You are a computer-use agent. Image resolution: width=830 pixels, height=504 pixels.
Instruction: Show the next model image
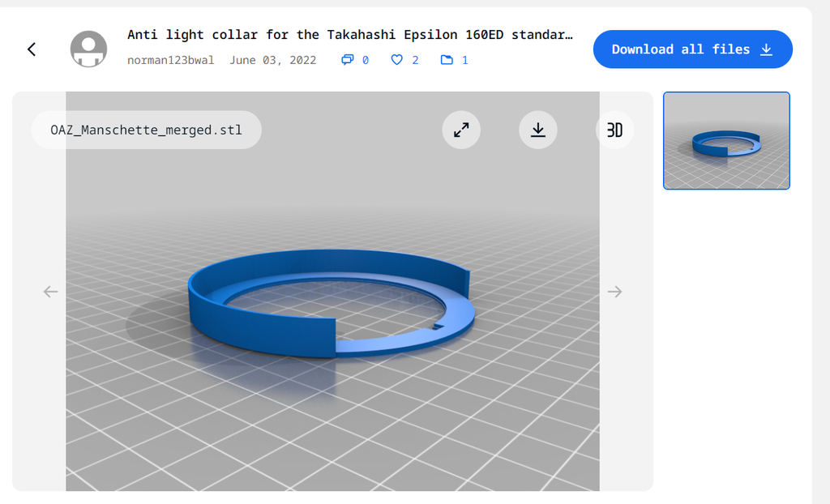(614, 292)
